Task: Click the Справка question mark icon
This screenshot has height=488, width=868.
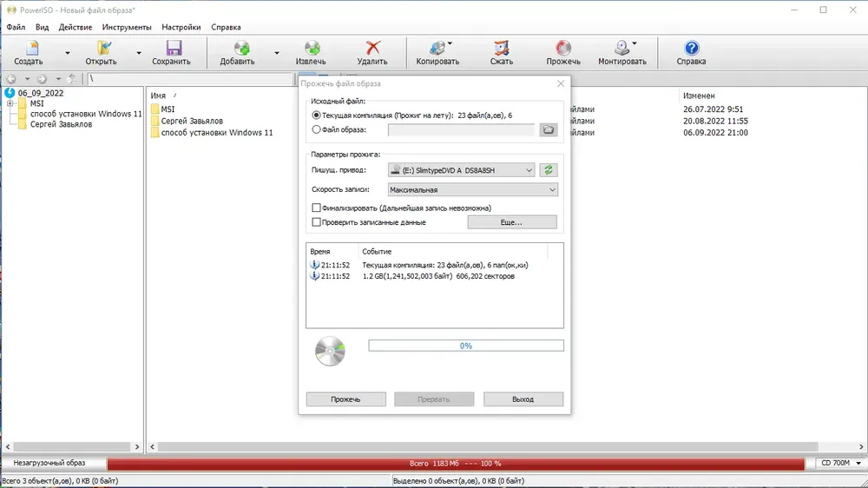Action: 692,49
